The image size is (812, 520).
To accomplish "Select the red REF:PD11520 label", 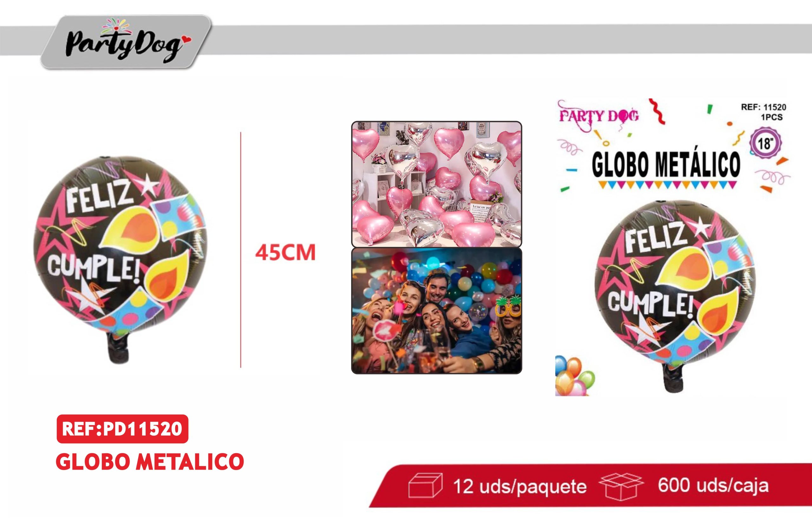I will click(122, 429).
